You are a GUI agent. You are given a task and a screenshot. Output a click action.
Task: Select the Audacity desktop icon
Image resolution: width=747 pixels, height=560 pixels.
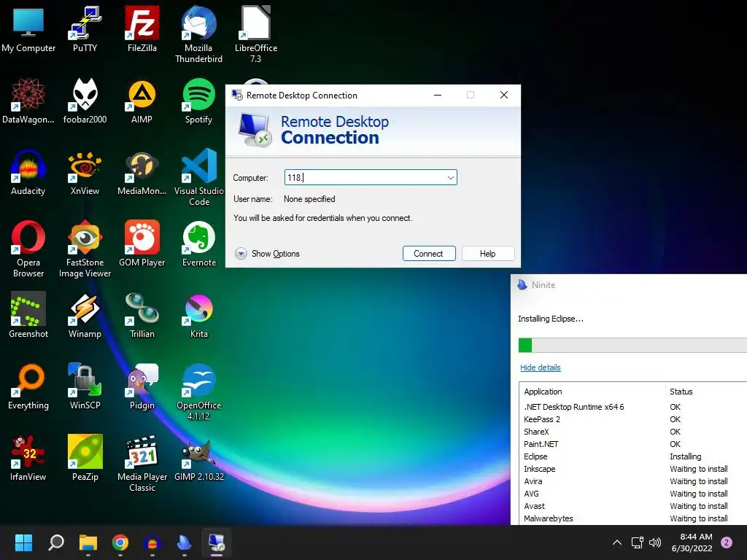[x=28, y=172]
